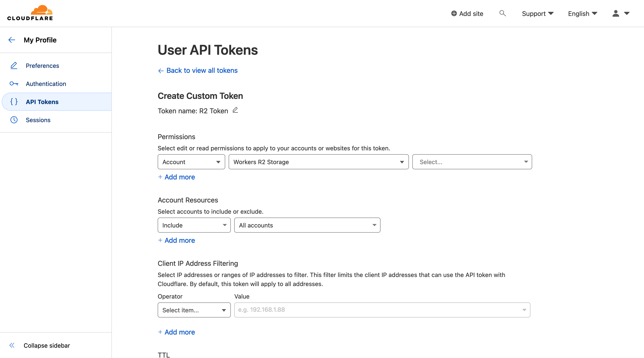Click the Preferences pencil icon
The width and height of the screenshot is (644, 358).
click(14, 66)
